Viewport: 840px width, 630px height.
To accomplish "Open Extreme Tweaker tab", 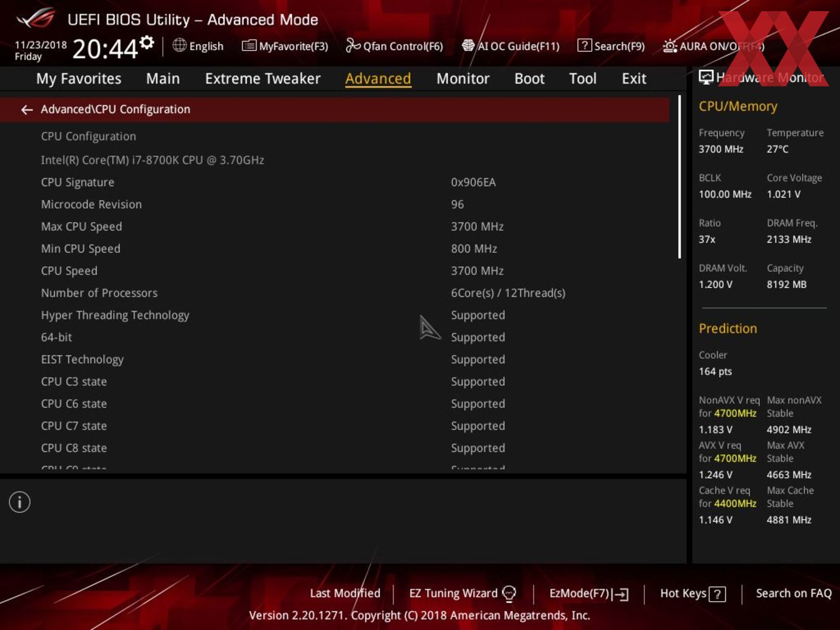I will pyautogui.click(x=262, y=78).
